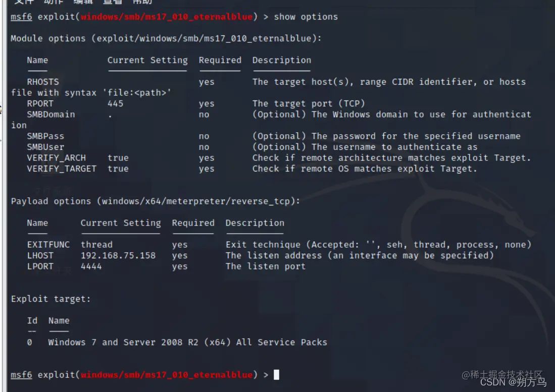
Task: Click the remote architecture check description
Action: point(392,158)
